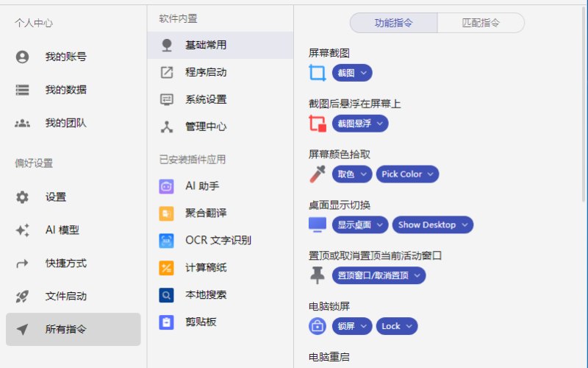Click the 聚合翻译 plugin icon
Viewport: 588px width, 368px height.
click(167, 213)
